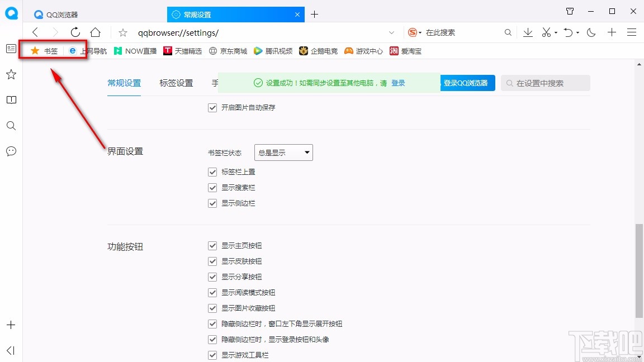Switch to the 标签设置 tab
Screen dimensions: 644x362
coord(176,82)
